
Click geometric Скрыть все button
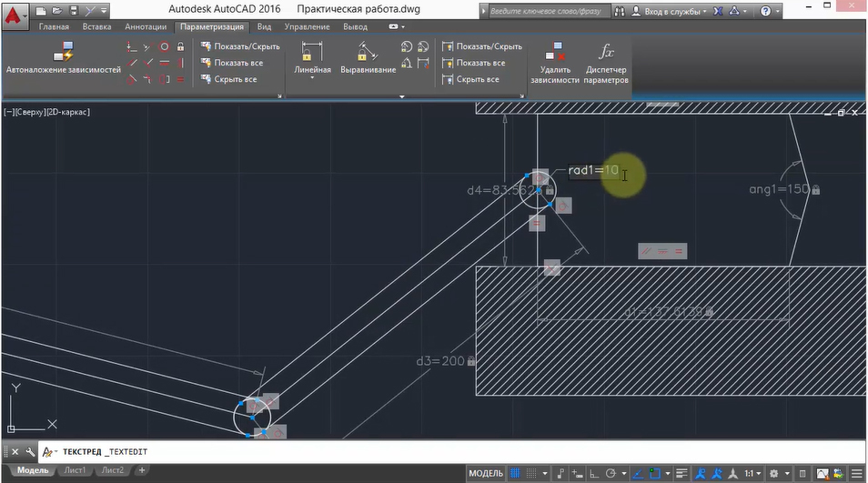coord(228,79)
